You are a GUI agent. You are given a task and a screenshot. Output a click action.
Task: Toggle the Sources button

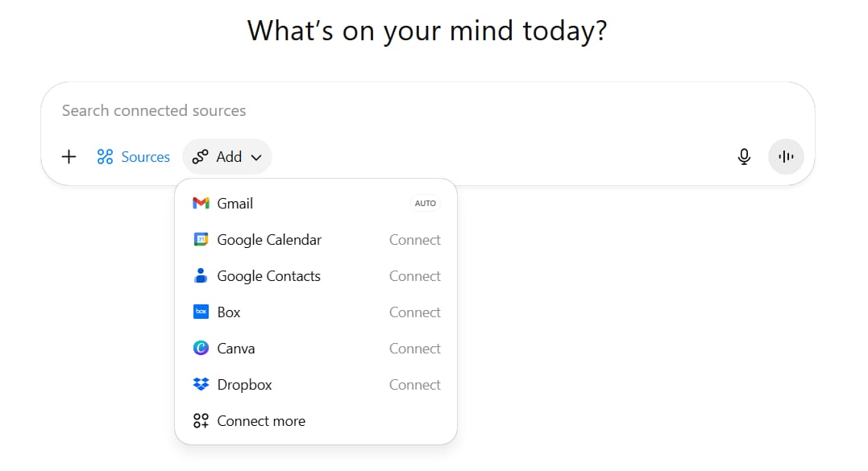133,157
